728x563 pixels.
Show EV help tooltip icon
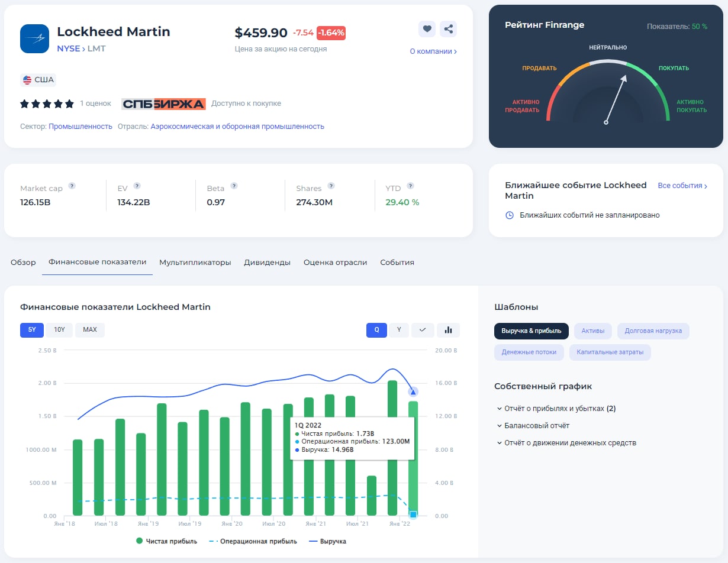[x=137, y=186]
